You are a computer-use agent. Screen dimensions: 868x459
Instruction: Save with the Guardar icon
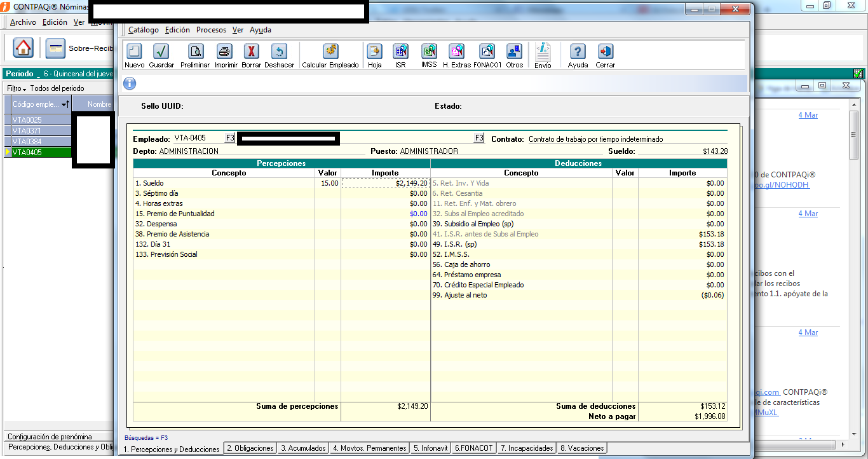tap(161, 51)
